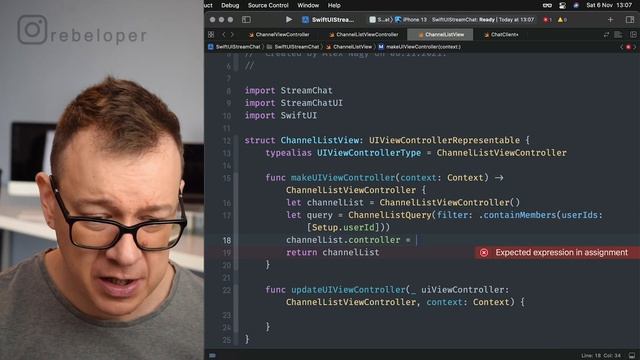Click the error icon beside 'Expected expression'
Screen dimensions: 640x360
484,253
